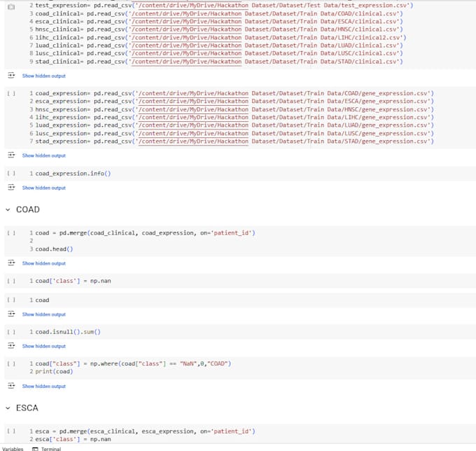Run the coad_expression read_csv cell
The width and height of the screenshot is (476, 451).
(x=10, y=93)
